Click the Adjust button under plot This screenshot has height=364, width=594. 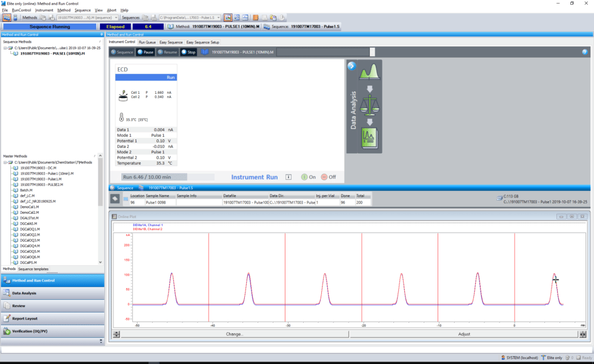pyautogui.click(x=464, y=334)
